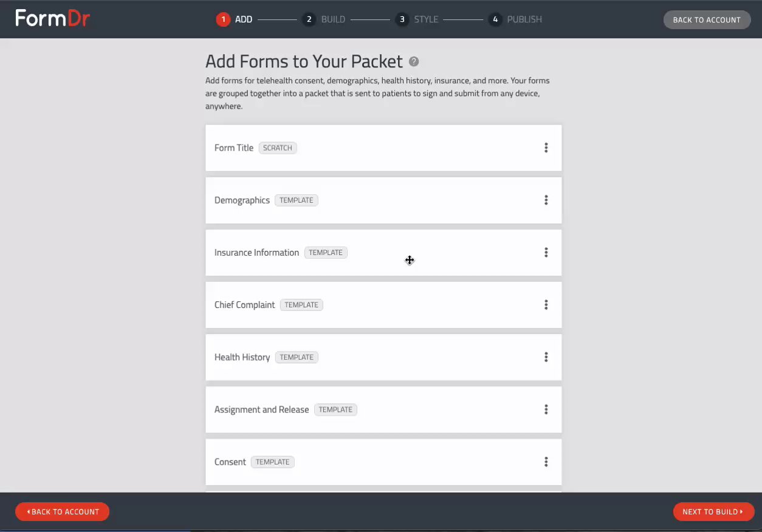Go to step 1 ADD
This screenshot has height=532, width=762.
(235, 19)
